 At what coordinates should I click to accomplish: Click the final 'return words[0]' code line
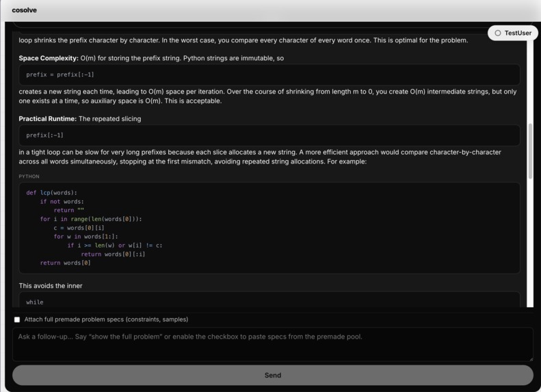65,263
